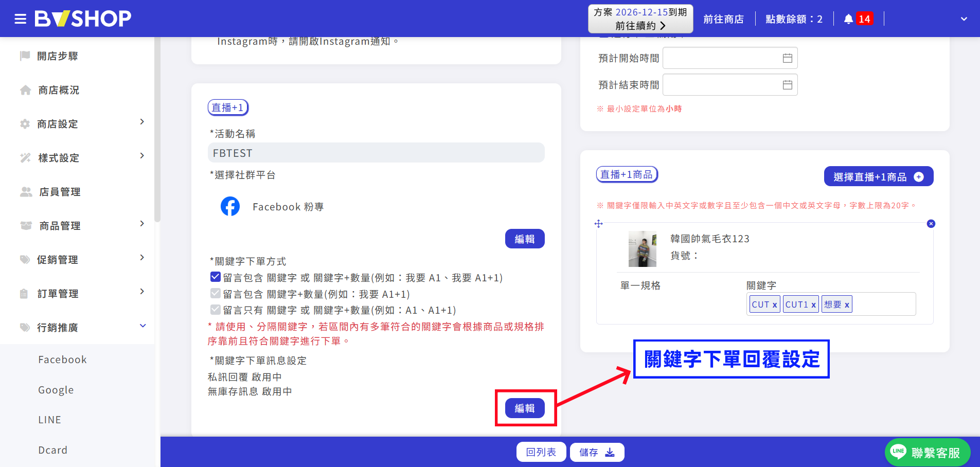Click 編輯 button for 關鍵字下單訊息設定

coord(525,408)
